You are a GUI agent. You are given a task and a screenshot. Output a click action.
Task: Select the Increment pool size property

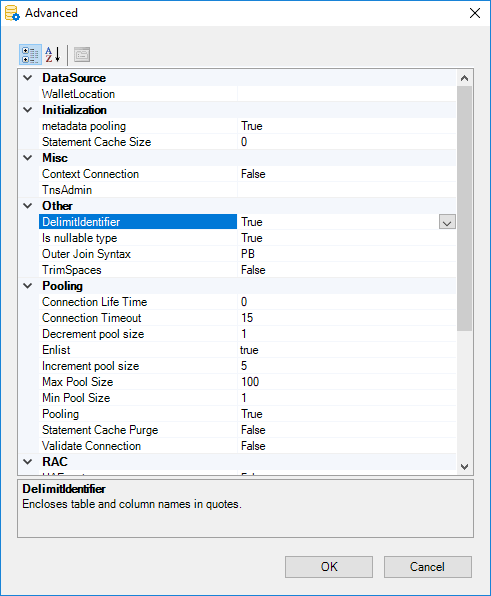138,366
